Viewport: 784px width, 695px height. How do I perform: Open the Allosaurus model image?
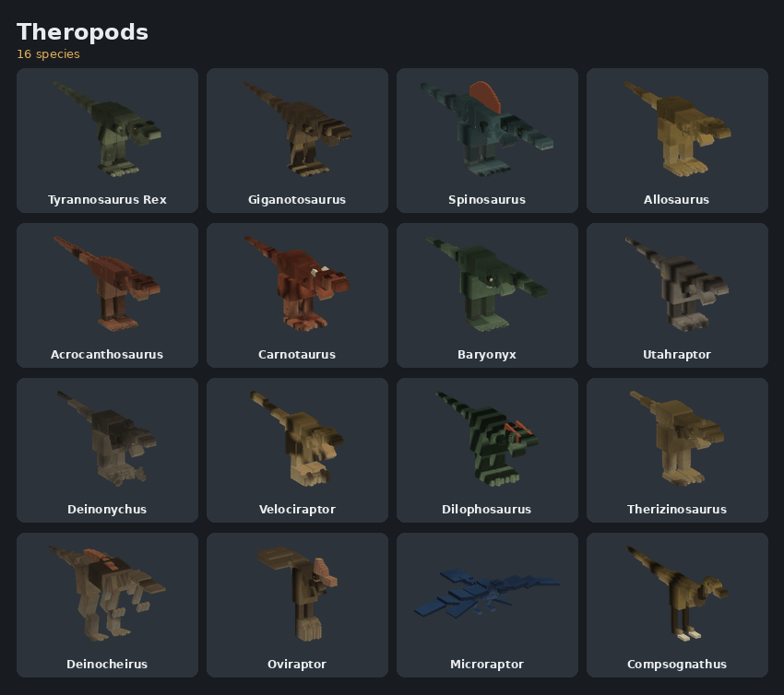click(677, 129)
